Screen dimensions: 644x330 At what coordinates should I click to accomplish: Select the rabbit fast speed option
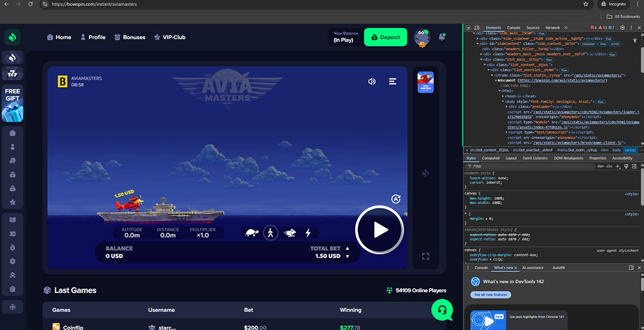290,233
